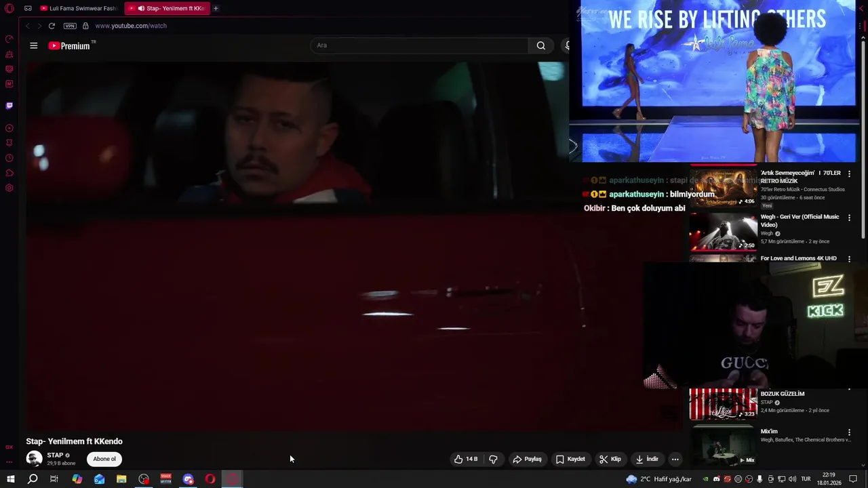868x488 pixels.
Task: Click the YouTube search field 'Ara'
Action: coord(419,45)
